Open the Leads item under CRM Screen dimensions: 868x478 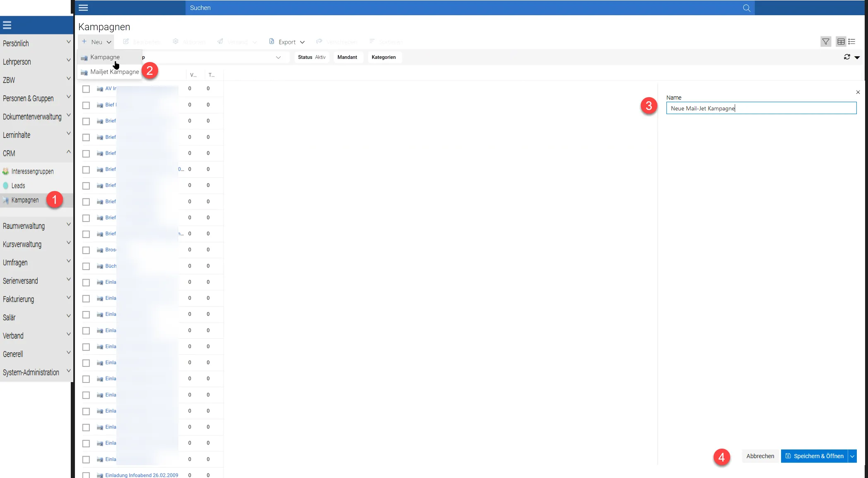coord(18,186)
